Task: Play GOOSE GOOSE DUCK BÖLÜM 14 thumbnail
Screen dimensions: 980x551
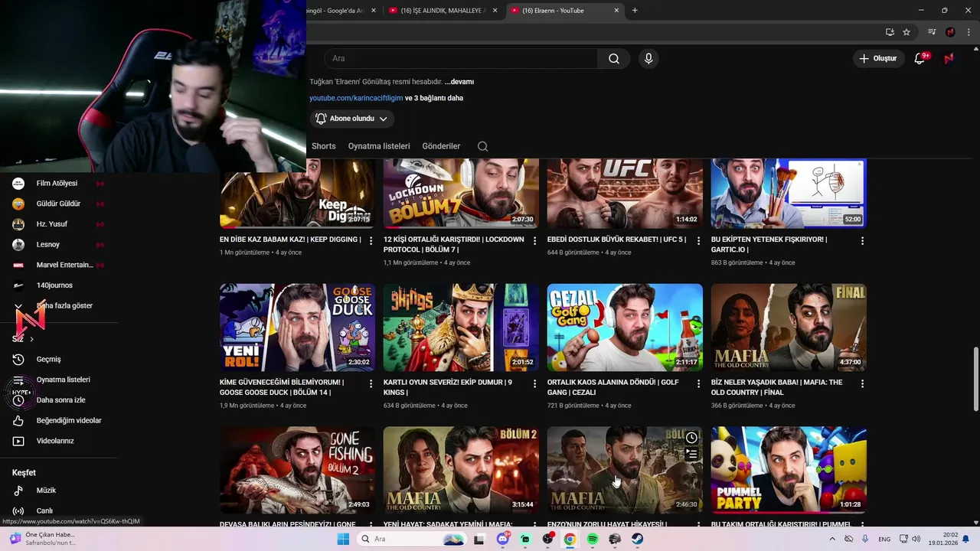Action: pos(297,328)
